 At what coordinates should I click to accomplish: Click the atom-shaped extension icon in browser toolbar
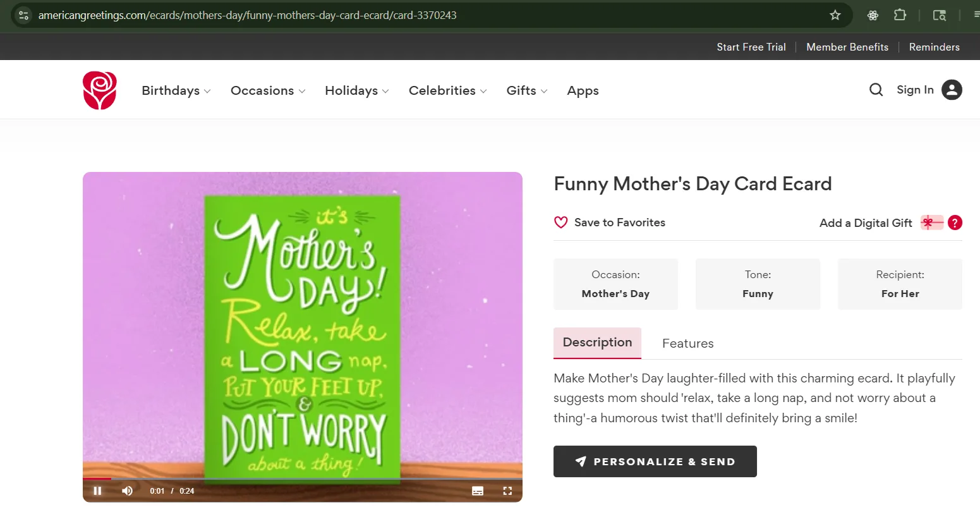(x=873, y=15)
